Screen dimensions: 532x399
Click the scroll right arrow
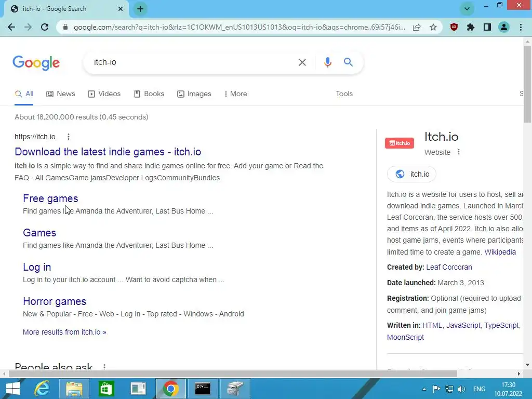tap(519, 374)
